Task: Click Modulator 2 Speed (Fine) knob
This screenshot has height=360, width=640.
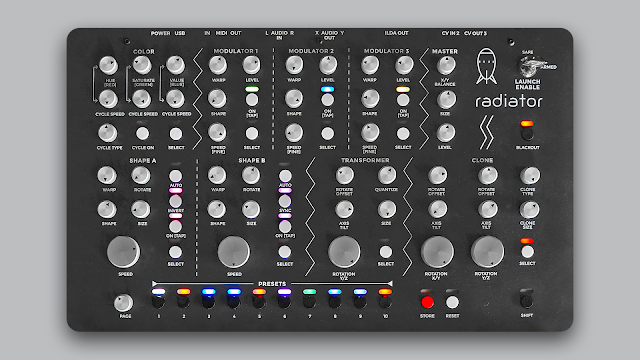Action: (293, 133)
